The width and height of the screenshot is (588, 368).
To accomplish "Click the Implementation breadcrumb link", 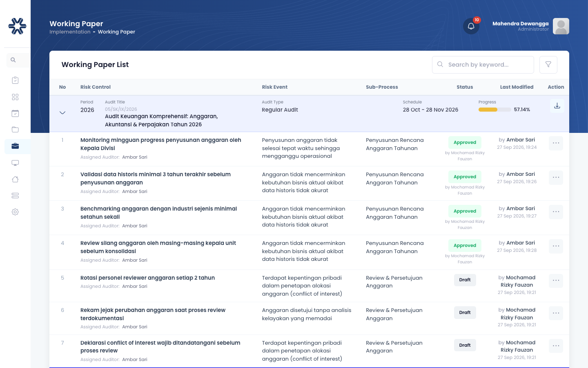I will click(x=70, y=32).
